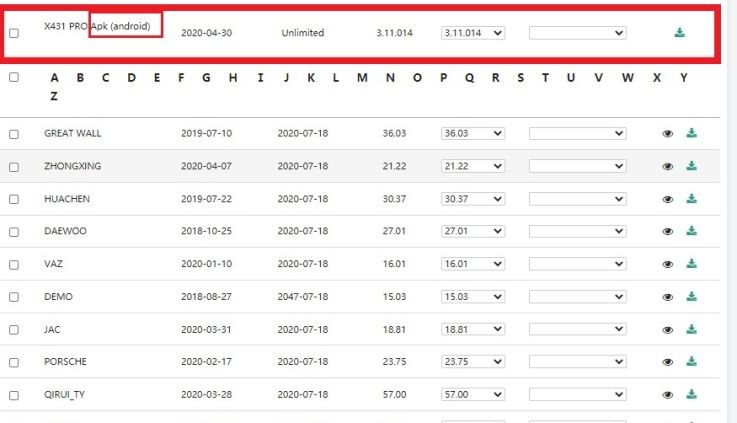This screenshot has width=737, height=423.
Task: Open JAC details with the eye icon
Action: 668,330
